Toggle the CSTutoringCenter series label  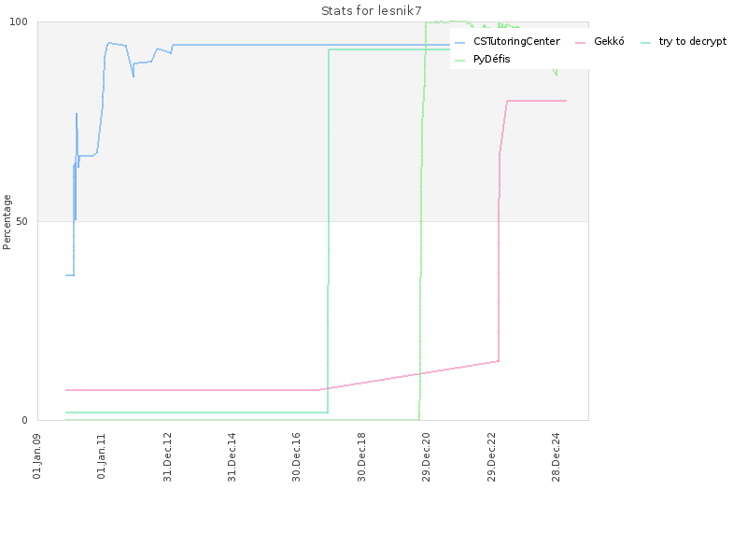point(516,42)
